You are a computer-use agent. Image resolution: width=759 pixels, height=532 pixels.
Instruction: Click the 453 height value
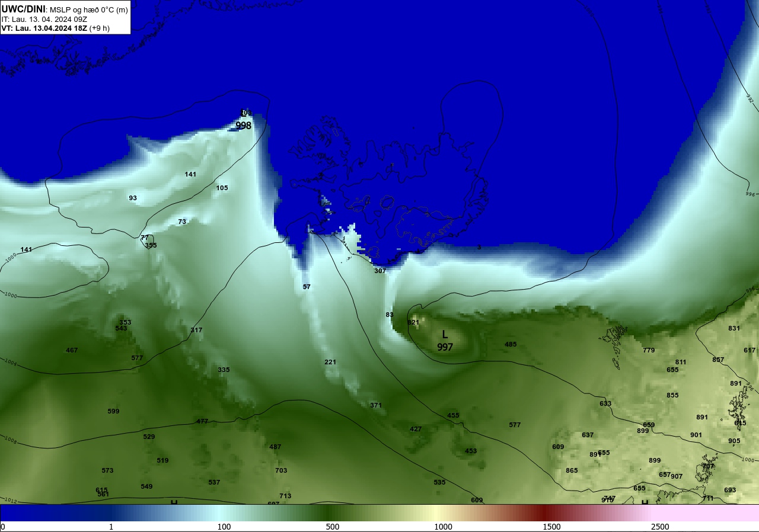pos(471,451)
